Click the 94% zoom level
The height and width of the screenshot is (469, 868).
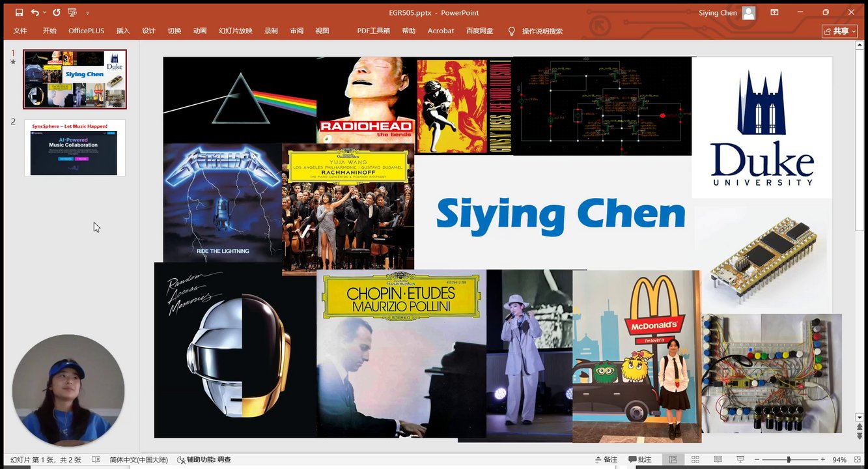point(839,460)
